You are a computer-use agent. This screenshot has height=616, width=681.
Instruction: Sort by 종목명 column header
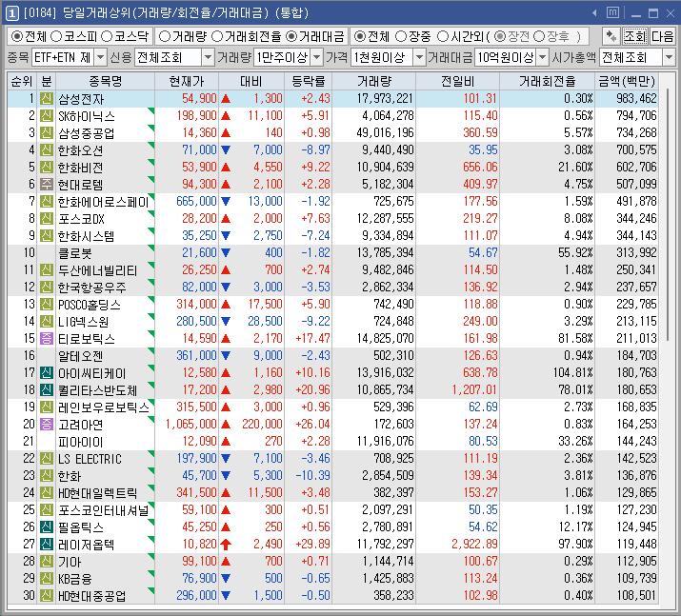point(105,81)
